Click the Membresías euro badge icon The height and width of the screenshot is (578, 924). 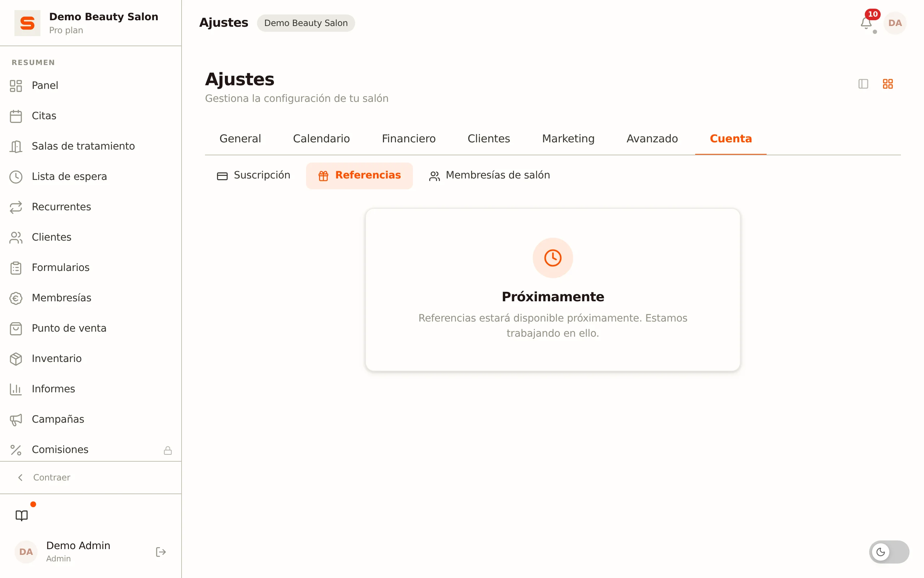click(16, 298)
